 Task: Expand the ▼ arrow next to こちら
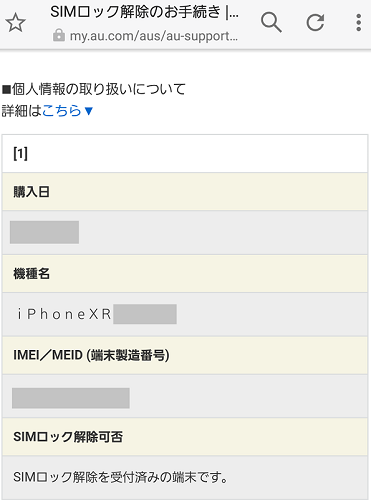tap(88, 111)
